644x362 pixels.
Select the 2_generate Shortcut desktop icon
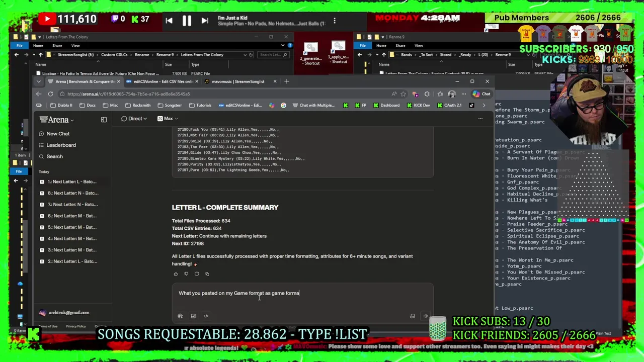pyautogui.click(x=311, y=54)
